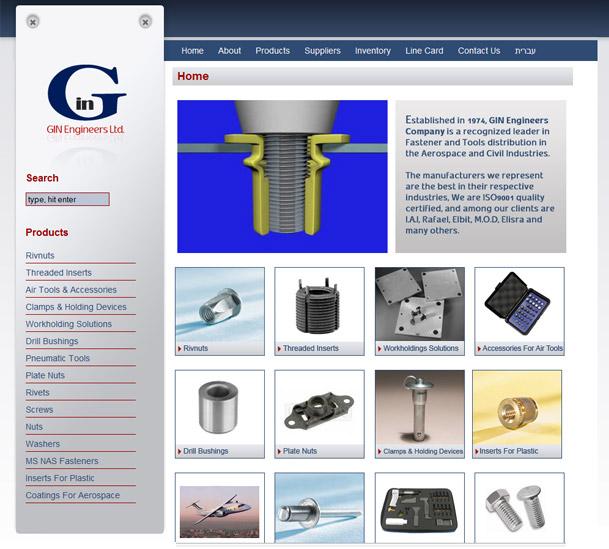Click the red Home page heading

click(193, 76)
